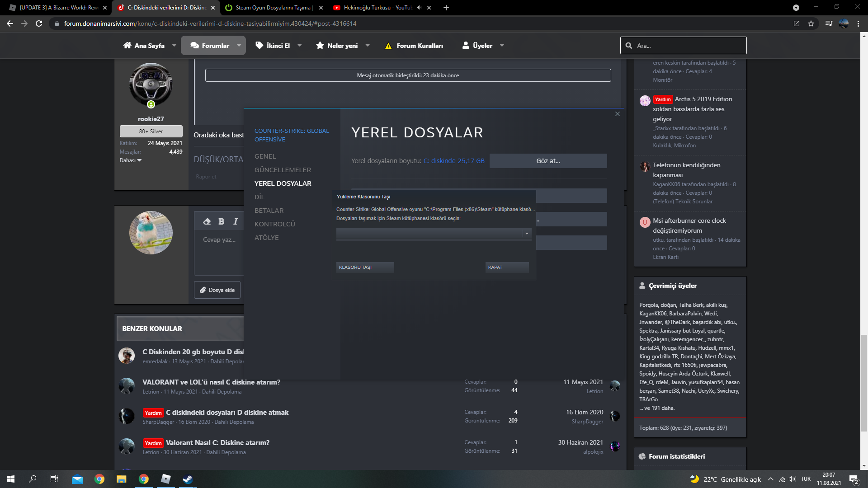
Task: Expand İkinci El dropdown arrow
Action: [300, 46]
